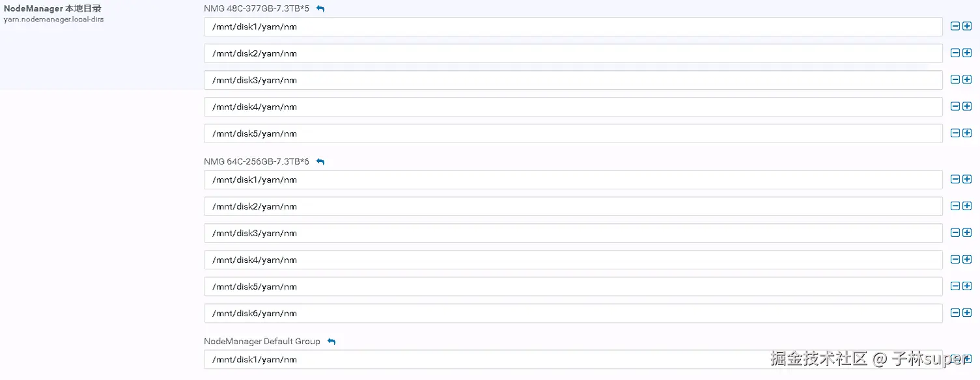The height and width of the screenshot is (380, 980).
Task: Edit disk3 path field in 48C-377GB group
Action: click(573, 80)
